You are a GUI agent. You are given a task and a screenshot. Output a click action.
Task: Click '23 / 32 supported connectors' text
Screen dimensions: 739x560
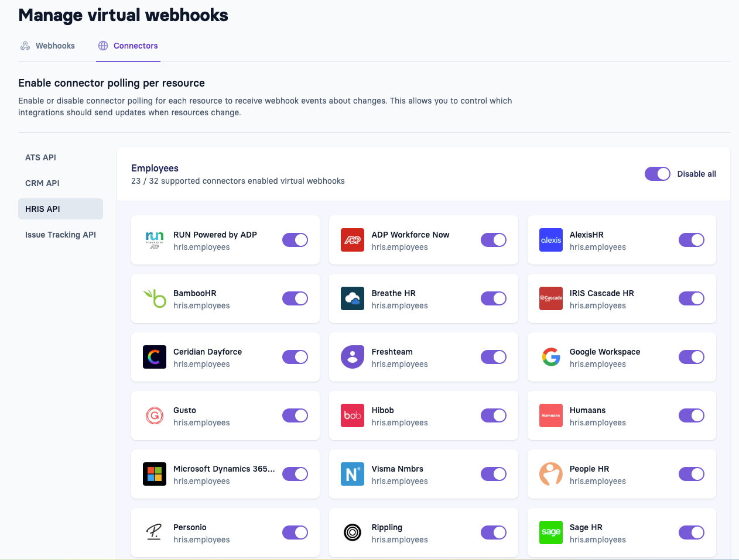pos(238,181)
